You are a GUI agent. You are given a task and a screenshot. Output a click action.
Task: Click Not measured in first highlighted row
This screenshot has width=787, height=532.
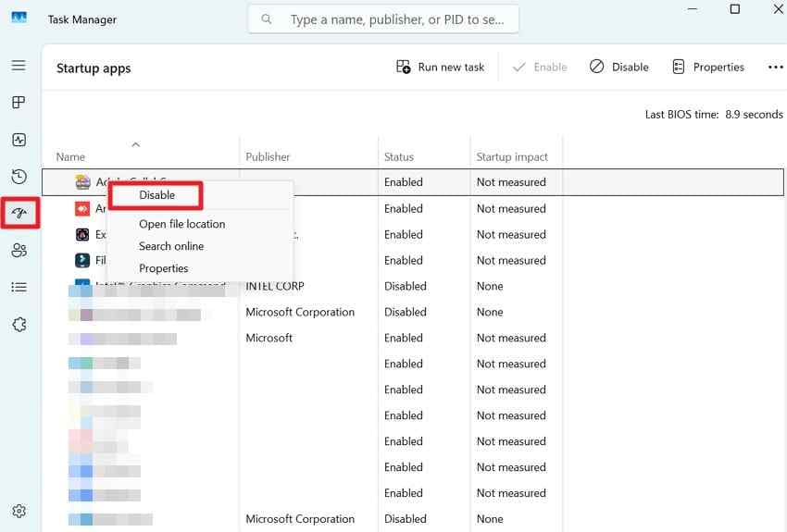pos(511,182)
